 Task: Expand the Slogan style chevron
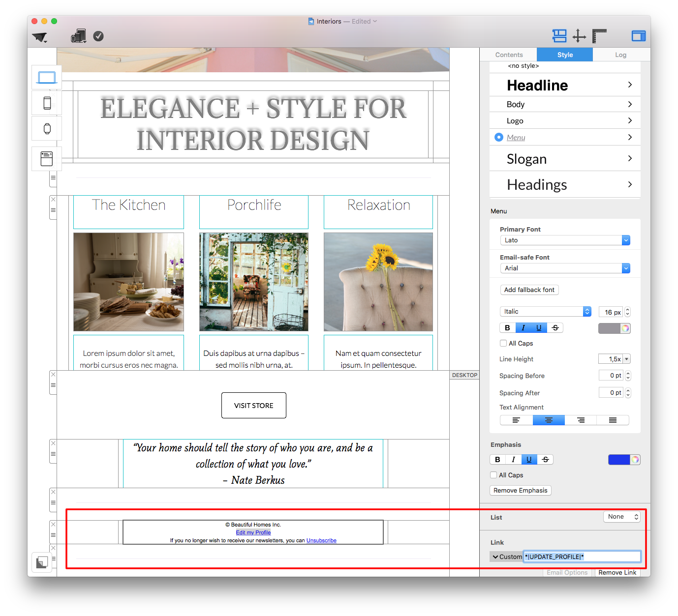(x=630, y=158)
